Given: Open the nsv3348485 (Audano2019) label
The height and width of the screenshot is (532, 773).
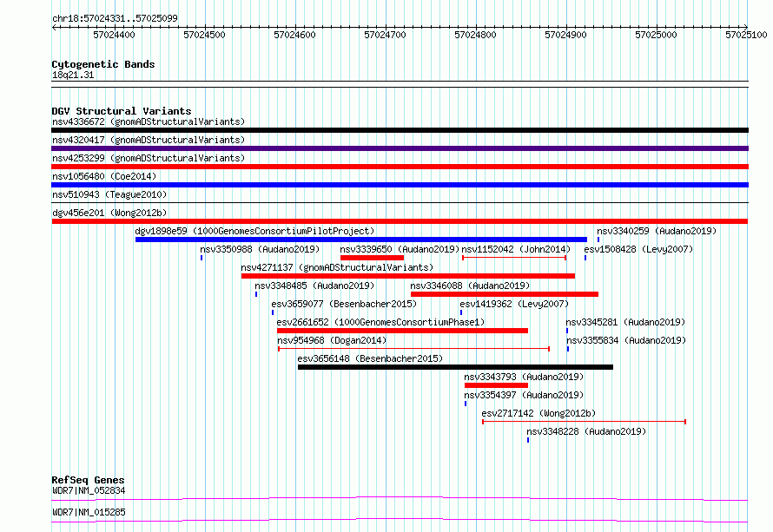Looking at the screenshot, I should point(314,286).
